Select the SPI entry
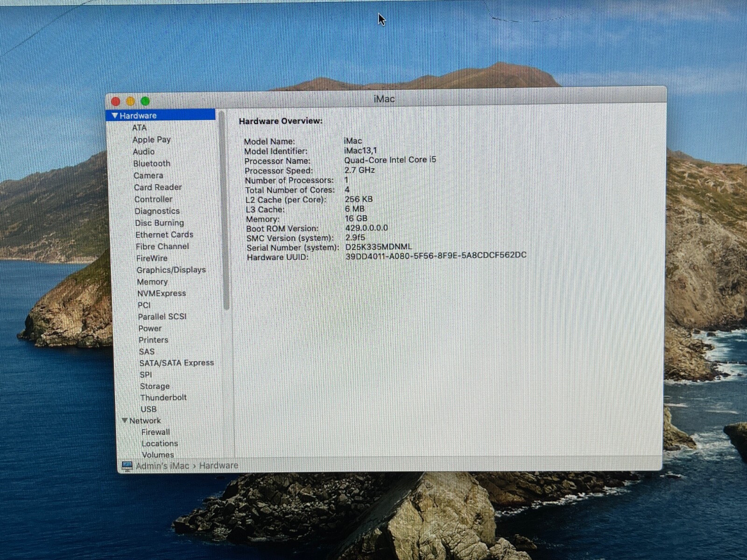This screenshot has width=747, height=560. (x=146, y=375)
